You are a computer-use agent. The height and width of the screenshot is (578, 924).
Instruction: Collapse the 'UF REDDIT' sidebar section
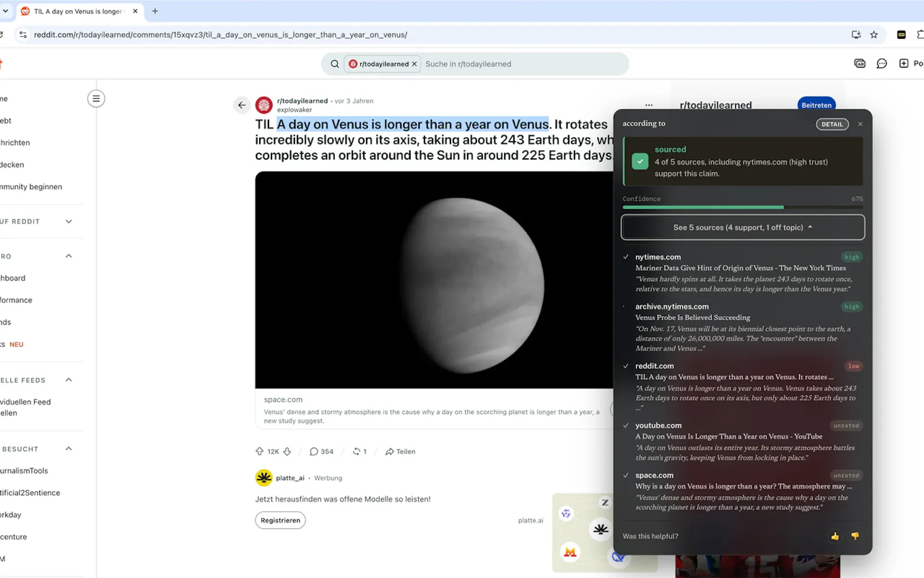click(69, 221)
